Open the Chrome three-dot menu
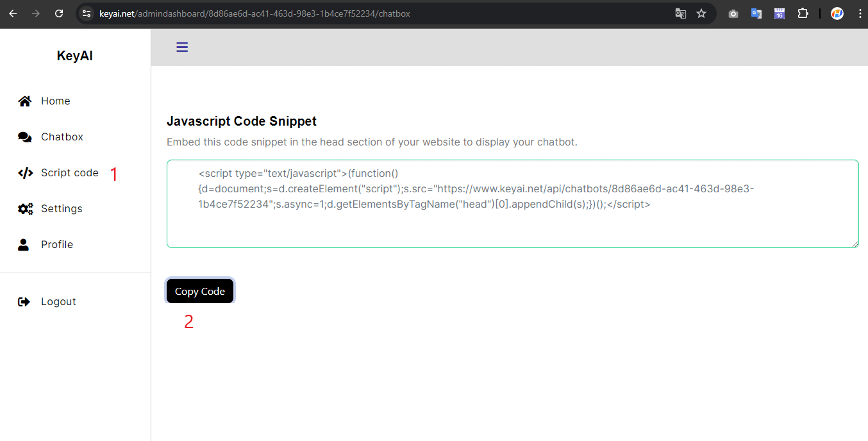Image resolution: width=868 pixels, height=441 pixels. (x=860, y=13)
